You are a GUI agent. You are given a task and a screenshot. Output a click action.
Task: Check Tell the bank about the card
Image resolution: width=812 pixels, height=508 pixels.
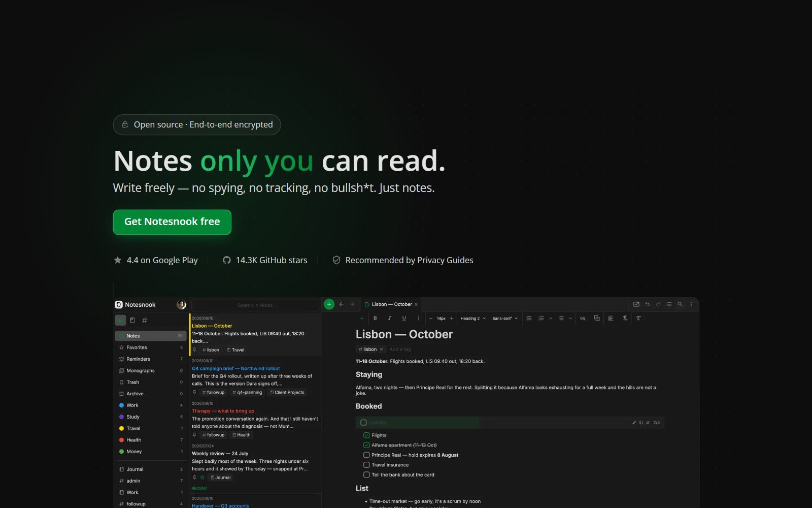point(366,475)
